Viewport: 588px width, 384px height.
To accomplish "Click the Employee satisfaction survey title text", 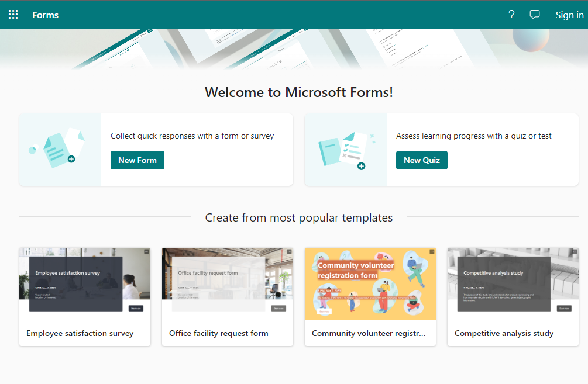I will tap(80, 333).
